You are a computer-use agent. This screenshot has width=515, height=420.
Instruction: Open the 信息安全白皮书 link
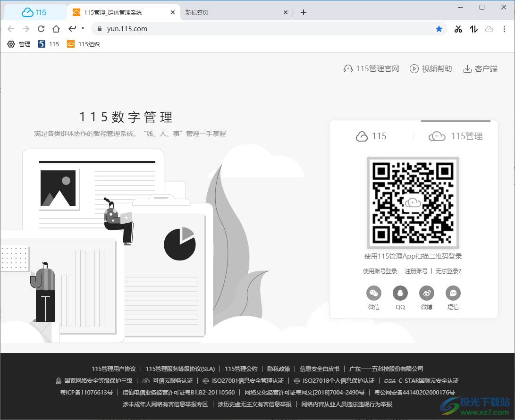tap(320, 369)
